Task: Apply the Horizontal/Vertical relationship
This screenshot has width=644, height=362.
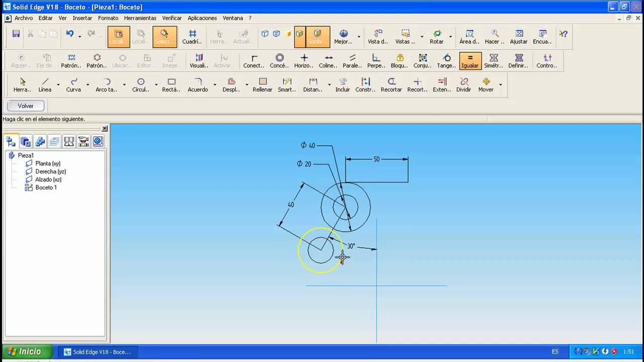Action: pos(303,61)
